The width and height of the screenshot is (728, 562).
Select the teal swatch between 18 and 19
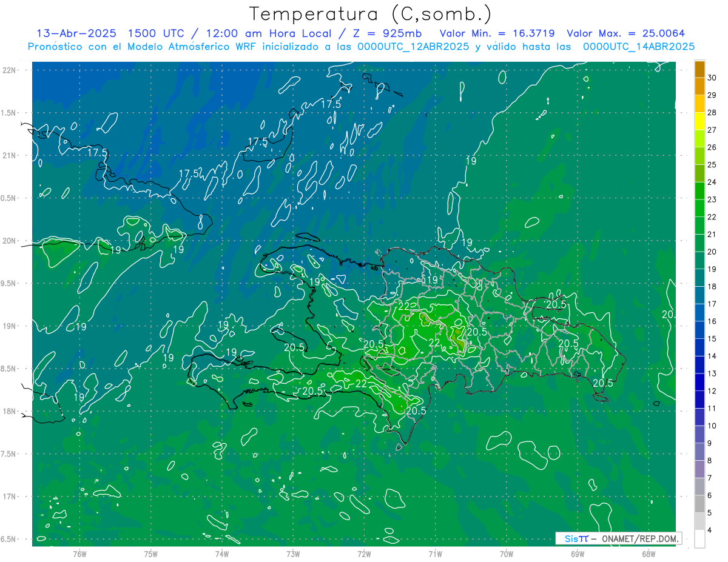tap(700, 278)
